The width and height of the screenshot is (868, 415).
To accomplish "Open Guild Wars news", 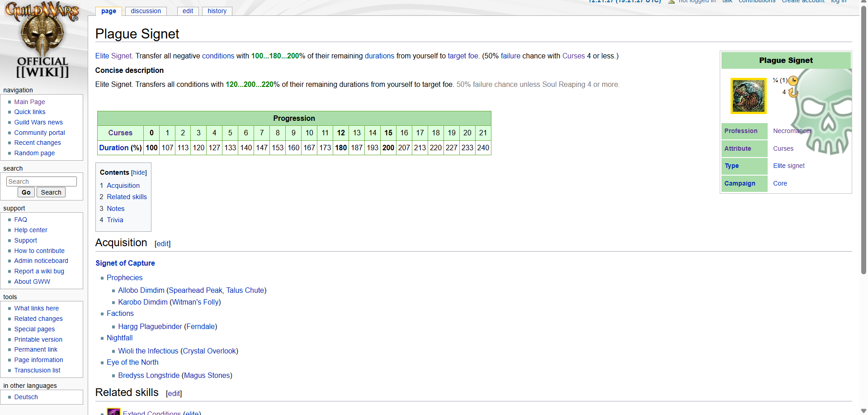I will [x=38, y=122].
